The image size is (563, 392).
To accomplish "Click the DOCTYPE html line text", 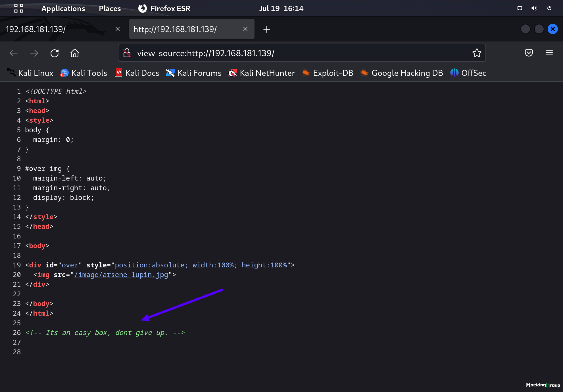I will pos(56,91).
